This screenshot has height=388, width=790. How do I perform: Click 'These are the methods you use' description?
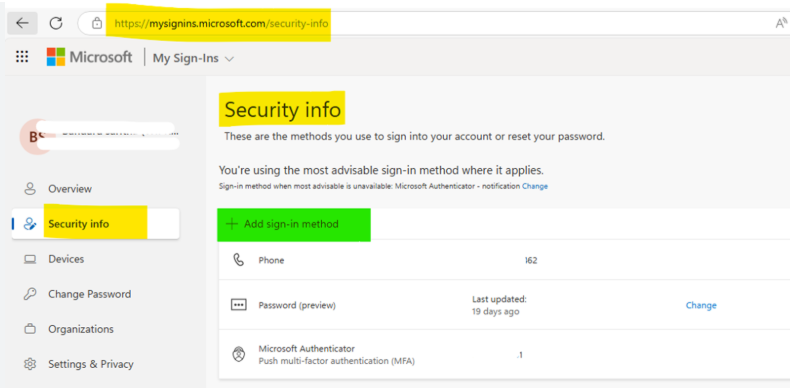414,137
